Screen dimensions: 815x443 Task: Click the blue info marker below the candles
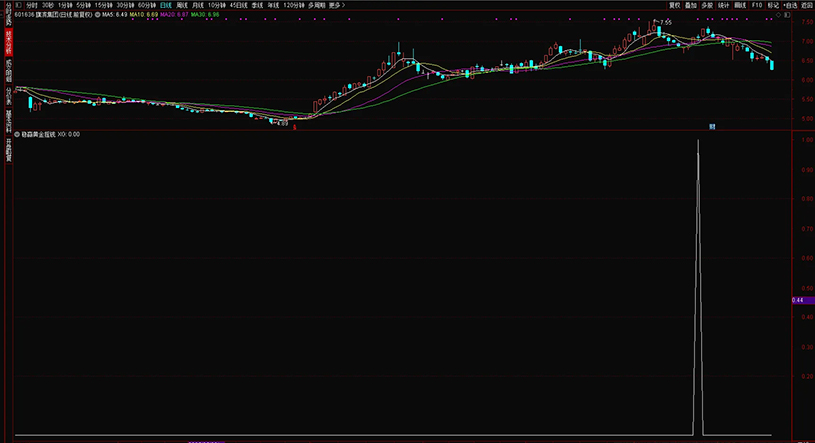[x=713, y=126]
